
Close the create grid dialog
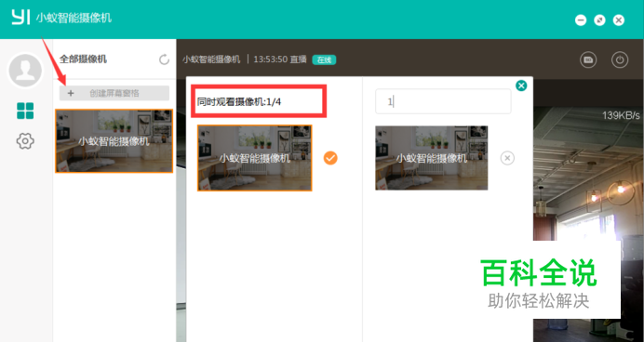[x=521, y=85]
